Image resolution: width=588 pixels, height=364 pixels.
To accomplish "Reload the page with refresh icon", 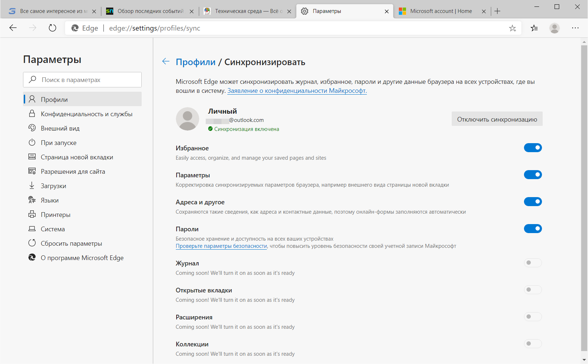I will tap(53, 28).
